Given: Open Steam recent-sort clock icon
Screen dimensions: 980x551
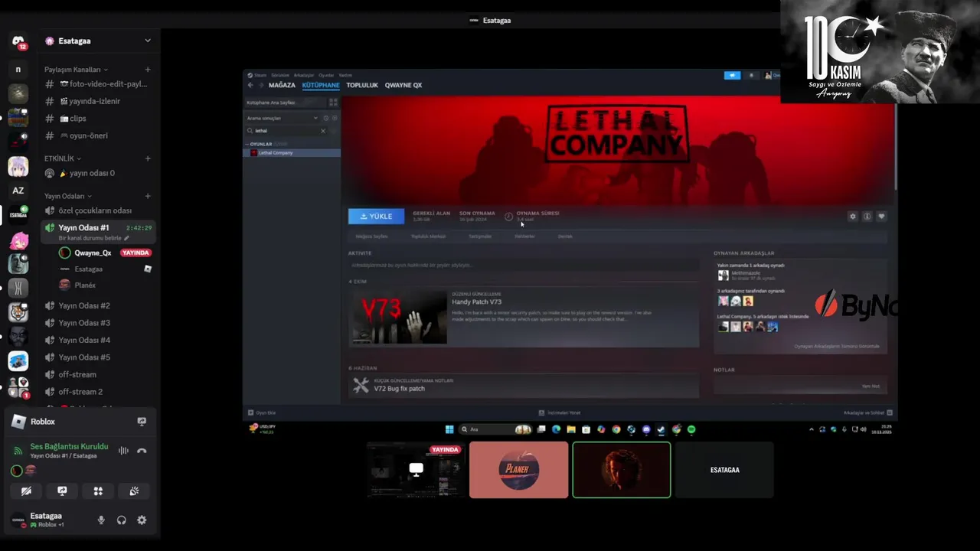Looking at the screenshot, I should point(326,118).
